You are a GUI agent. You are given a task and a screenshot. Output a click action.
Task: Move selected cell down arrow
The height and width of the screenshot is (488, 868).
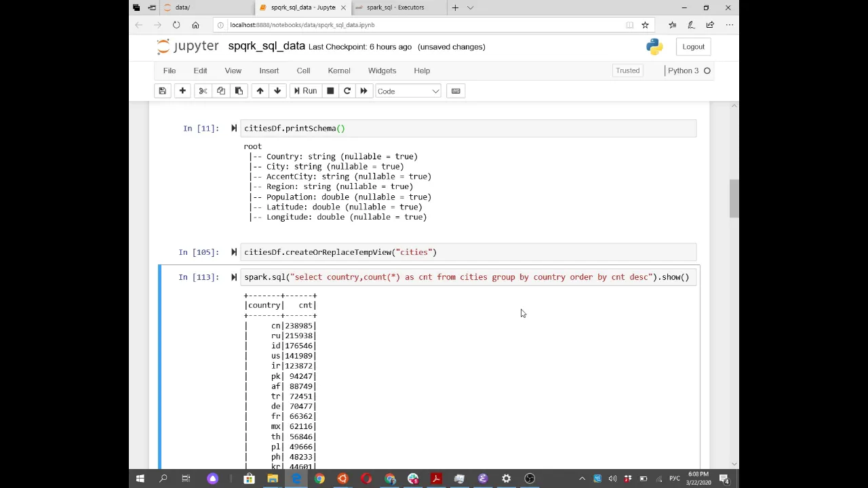pos(277,91)
